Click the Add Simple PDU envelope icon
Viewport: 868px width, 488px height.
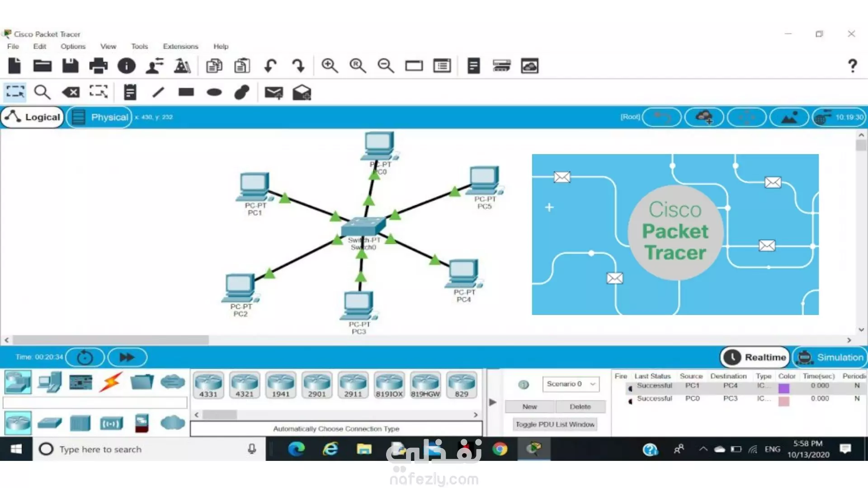click(x=274, y=93)
